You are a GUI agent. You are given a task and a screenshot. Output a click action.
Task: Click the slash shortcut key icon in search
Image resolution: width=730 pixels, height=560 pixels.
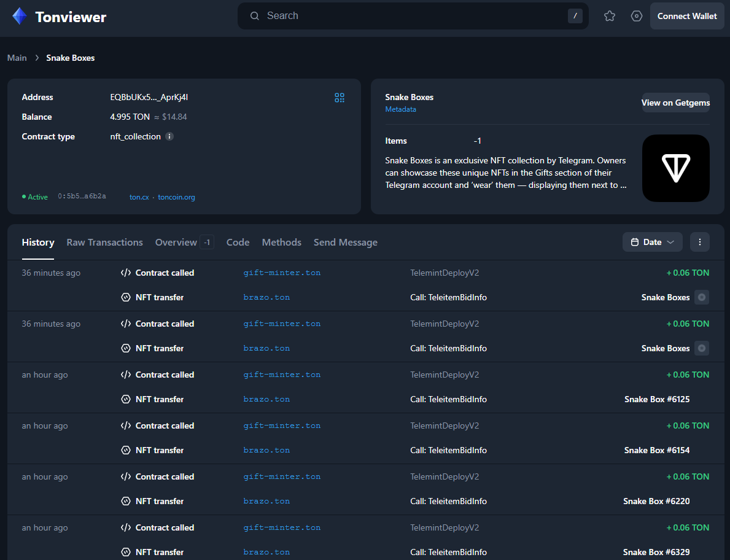(x=575, y=16)
